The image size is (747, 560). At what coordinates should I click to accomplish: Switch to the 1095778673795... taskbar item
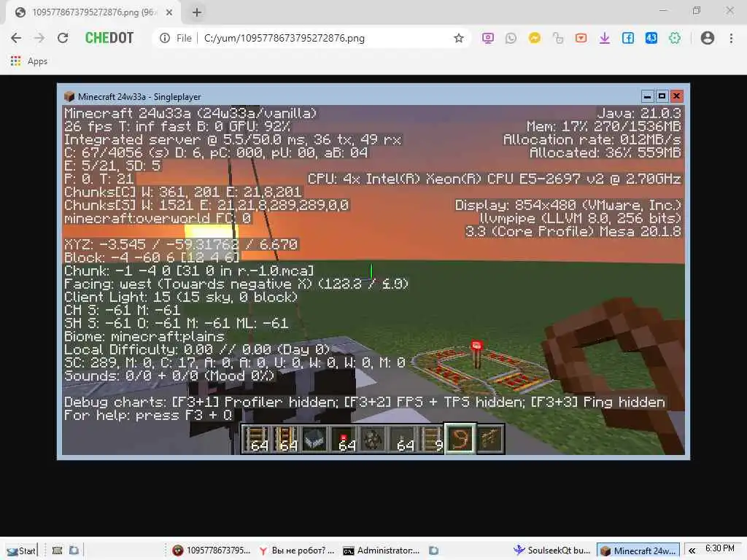coord(212,551)
